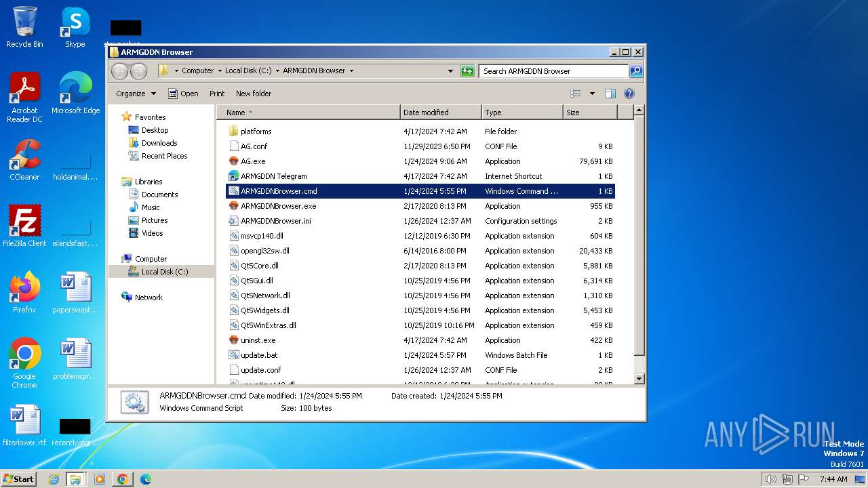Open the Explorer help question-mark icon
This screenshot has width=868, height=488.
point(629,94)
